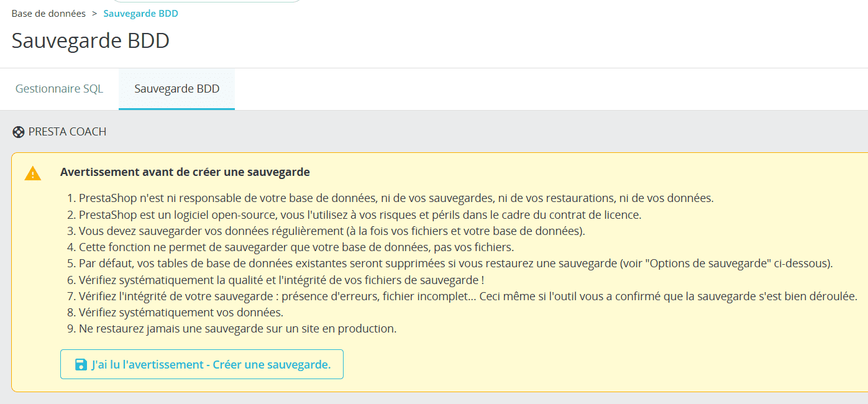Click line 'Vous devez sauvegarder vos données régulièrement'
This screenshot has height=404, width=868.
click(332, 231)
